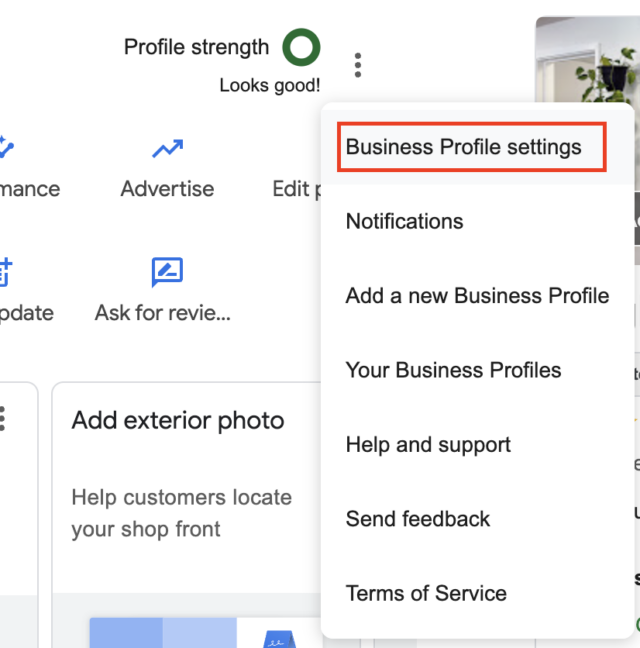Image resolution: width=640 pixels, height=648 pixels.
Task: Click Send feedback in the menu
Action: coord(418,519)
